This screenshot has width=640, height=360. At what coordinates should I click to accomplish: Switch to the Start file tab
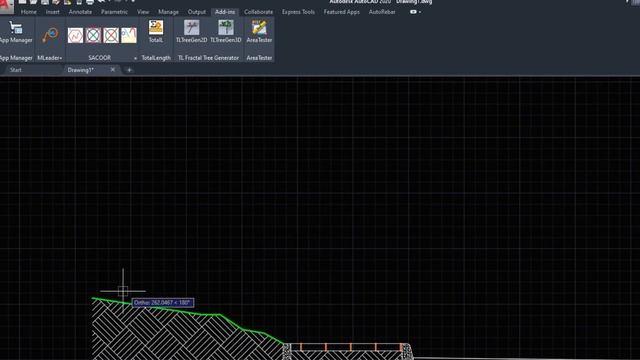tap(16, 70)
